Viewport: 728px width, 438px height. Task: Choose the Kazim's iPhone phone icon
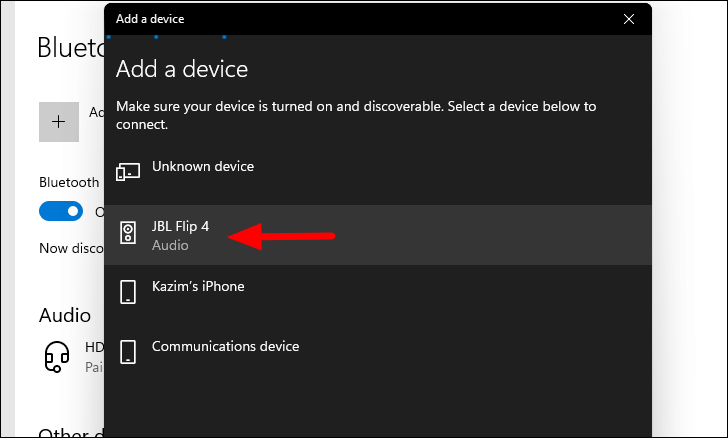click(x=128, y=292)
